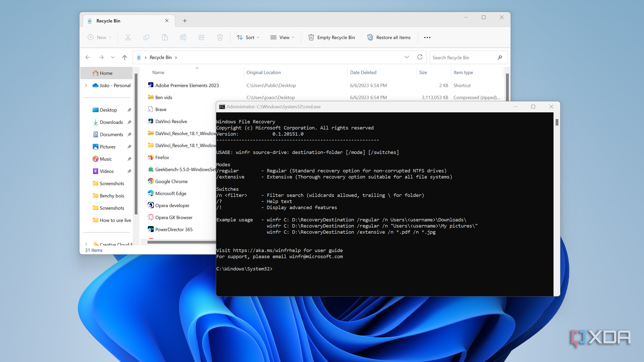Click the Rename icon in toolbar

pos(183,37)
